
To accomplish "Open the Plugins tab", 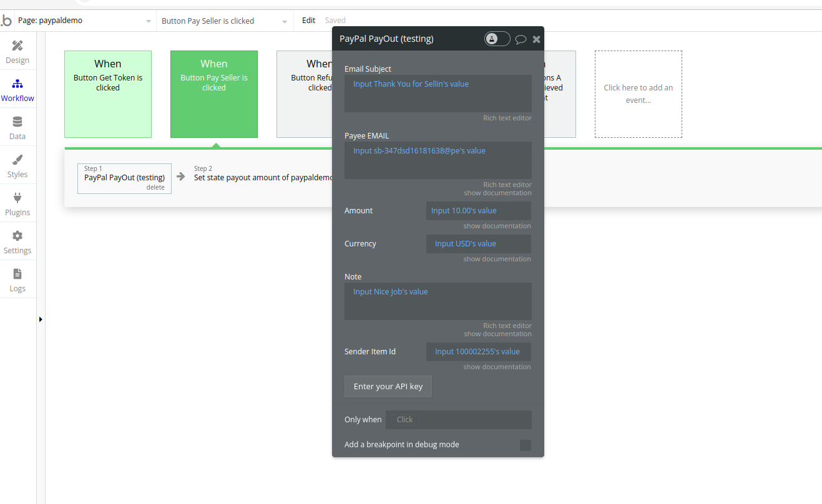I will point(17,204).
